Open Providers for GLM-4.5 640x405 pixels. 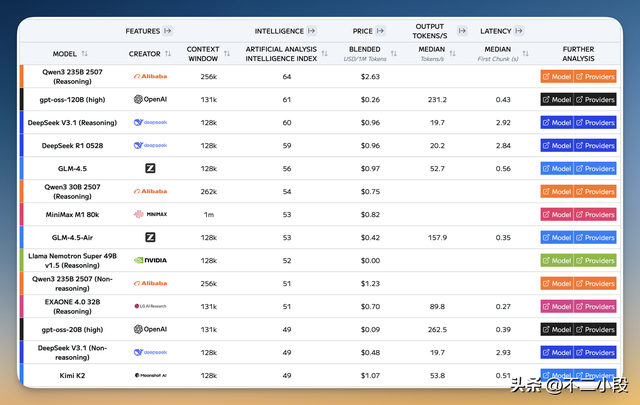[595, 168]
